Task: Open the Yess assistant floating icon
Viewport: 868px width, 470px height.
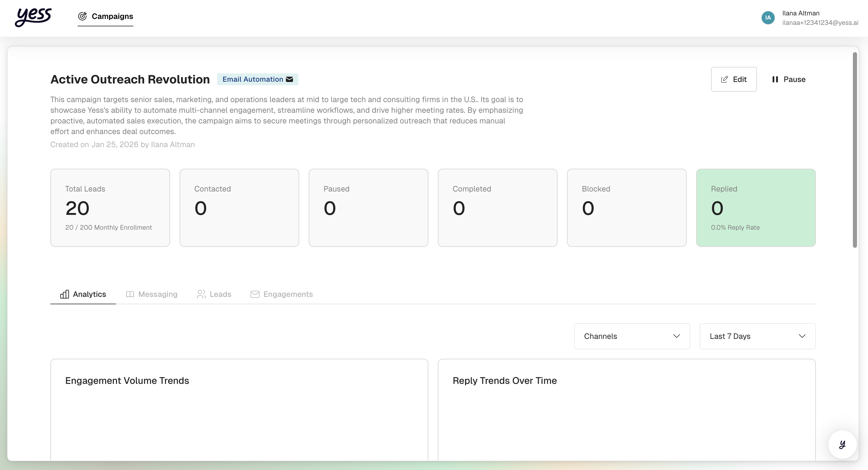Action: pos(842,445)
